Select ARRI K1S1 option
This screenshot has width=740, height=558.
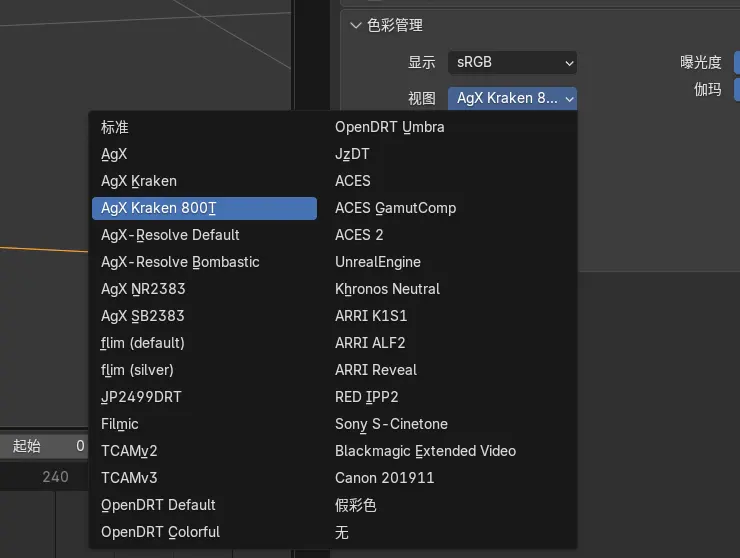pos(451,316)
